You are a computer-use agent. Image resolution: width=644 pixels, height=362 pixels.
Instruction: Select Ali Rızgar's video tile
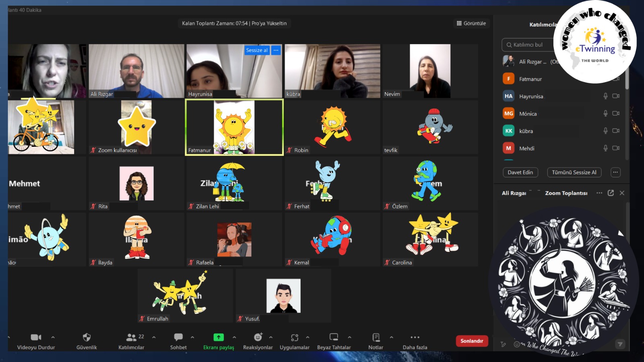(x=136, y=71)
